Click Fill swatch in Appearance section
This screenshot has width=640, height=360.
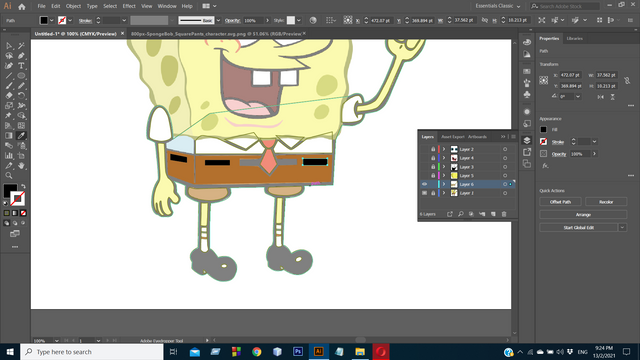543,129
